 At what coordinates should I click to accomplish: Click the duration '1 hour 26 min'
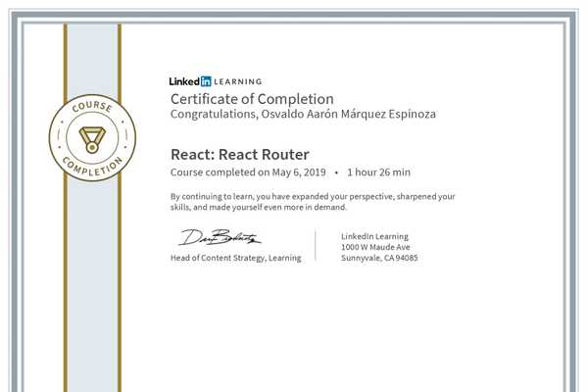pos(378,172)
